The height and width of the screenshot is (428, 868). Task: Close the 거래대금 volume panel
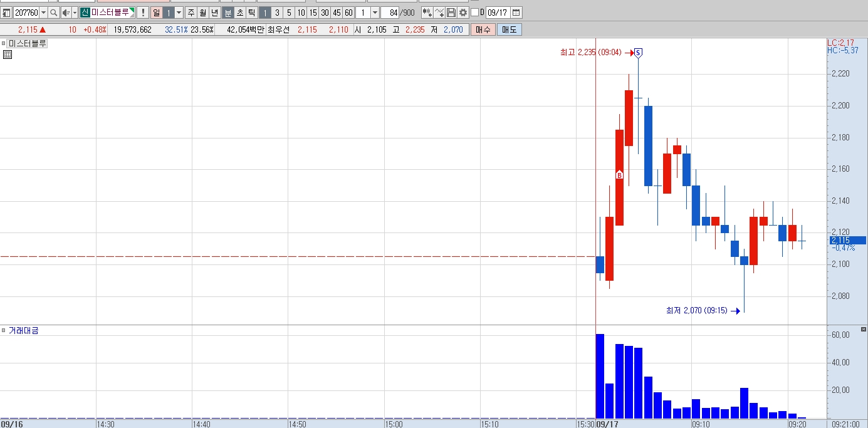coord(864,330)
